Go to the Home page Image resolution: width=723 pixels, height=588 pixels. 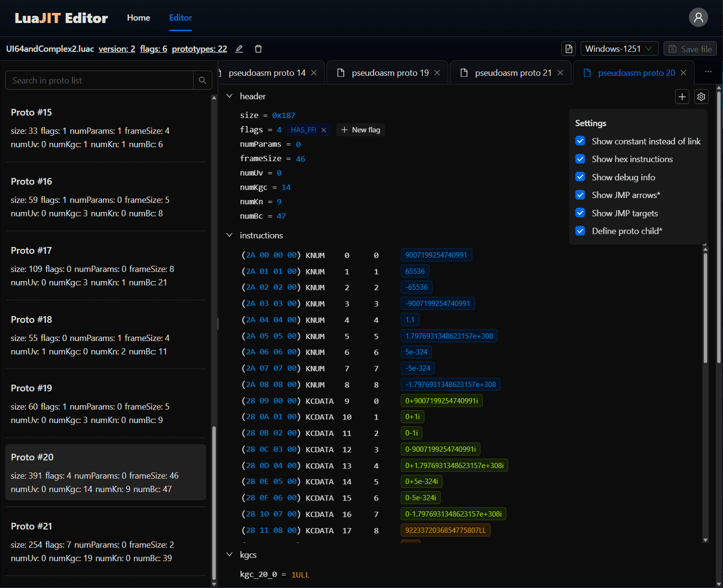pos(138,18)
